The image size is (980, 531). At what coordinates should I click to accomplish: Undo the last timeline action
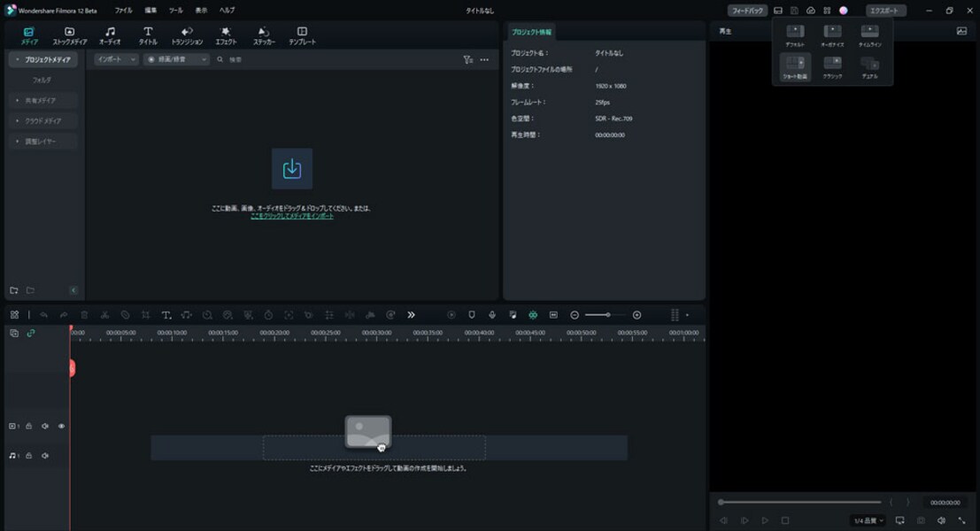[43, 315]
